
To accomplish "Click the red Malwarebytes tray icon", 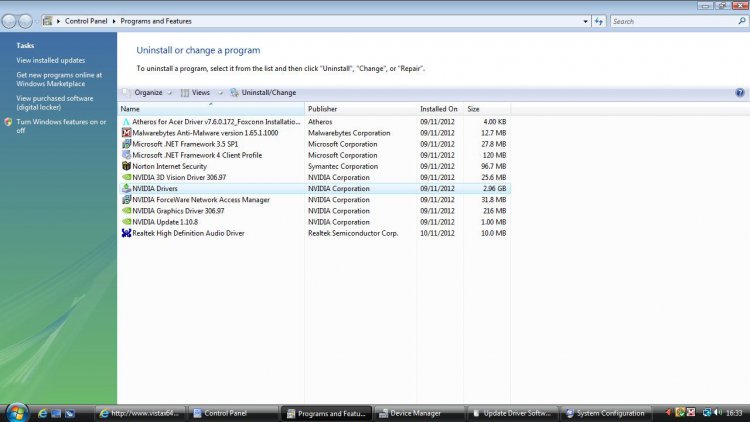I will [x=691, y=412].
